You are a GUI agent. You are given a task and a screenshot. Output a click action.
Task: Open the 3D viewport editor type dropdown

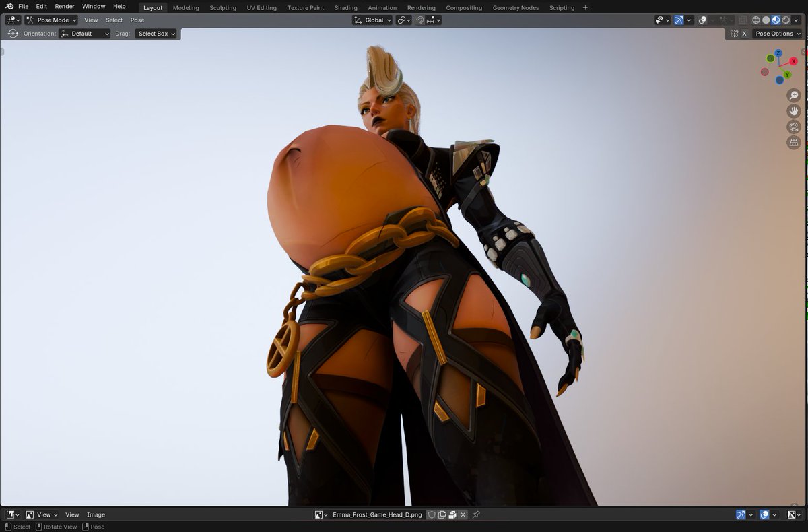pyautogui.click(x=13, y=20)
